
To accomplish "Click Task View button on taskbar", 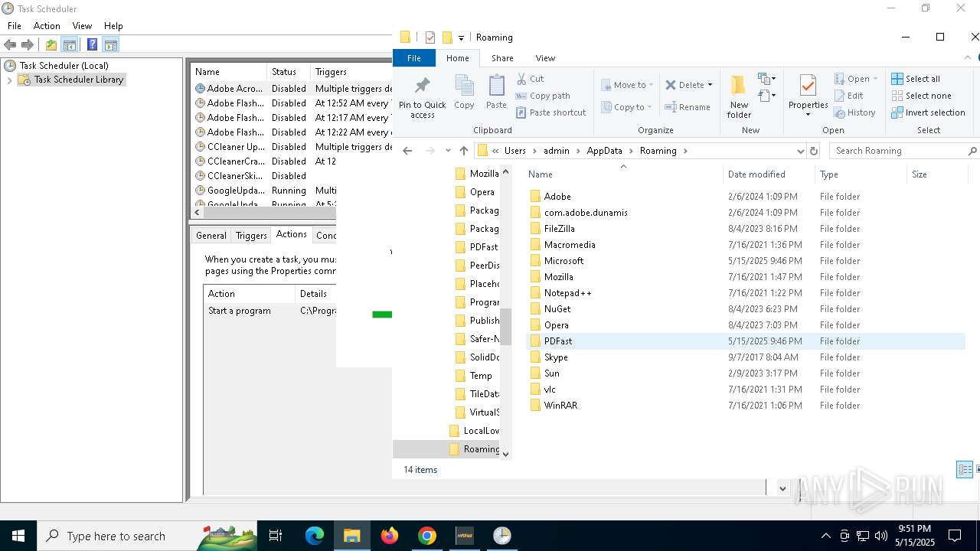I will point(276,536).
